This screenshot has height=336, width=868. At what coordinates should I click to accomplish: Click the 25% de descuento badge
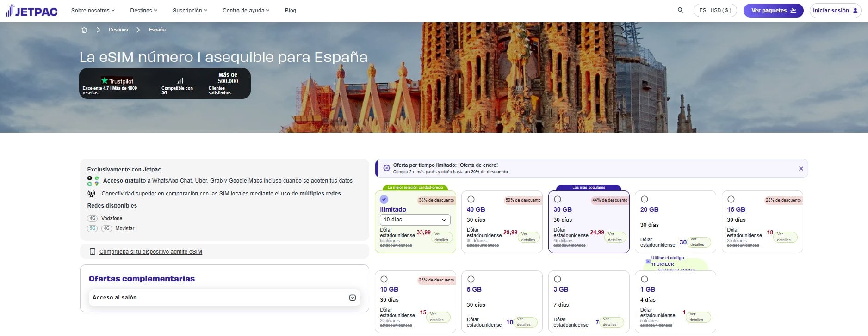[x=436, y=280]
